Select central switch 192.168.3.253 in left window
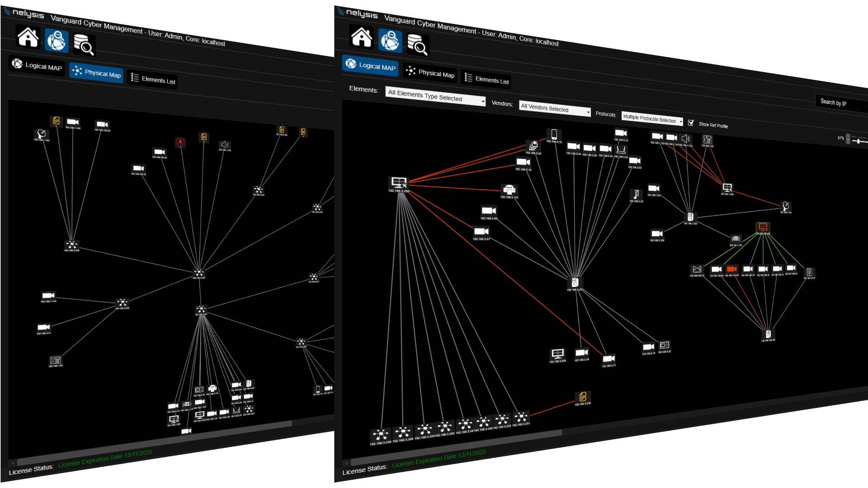Viewport: 868px width, 488px height. pyautogui.click(x=198, y=274)
